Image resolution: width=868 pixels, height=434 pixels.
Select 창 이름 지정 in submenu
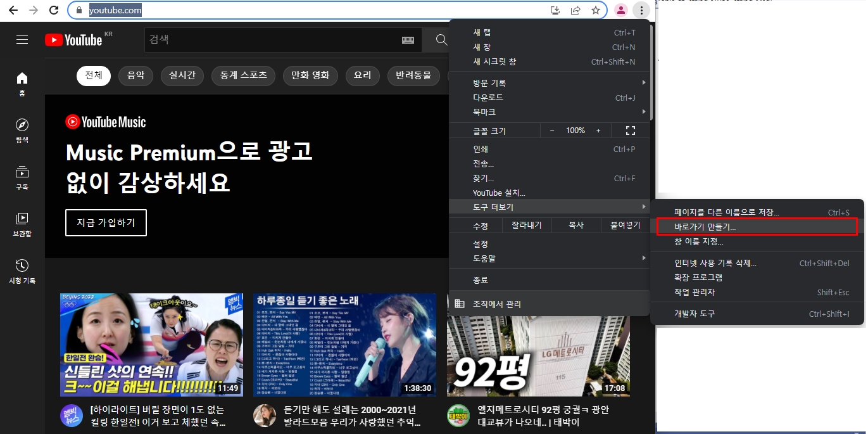coord(757,241)
